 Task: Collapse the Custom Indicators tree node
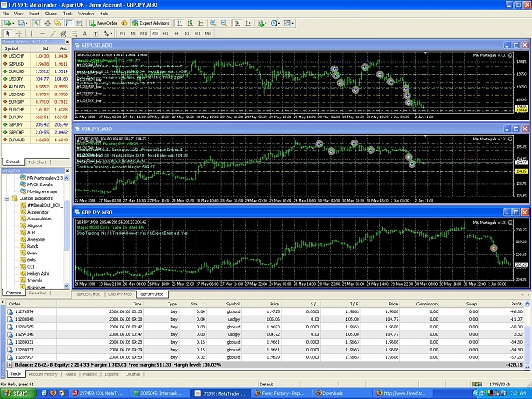7,198
